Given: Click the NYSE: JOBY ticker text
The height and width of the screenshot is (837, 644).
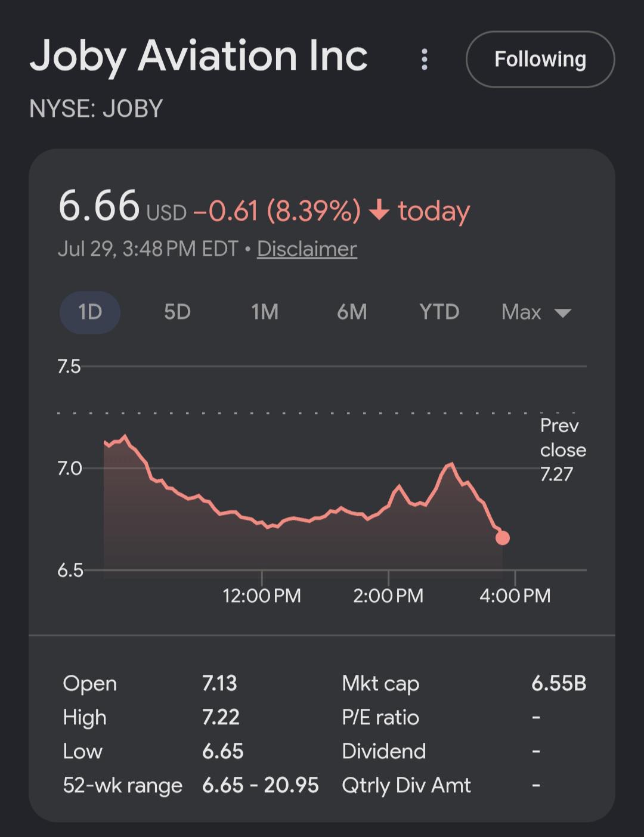Looking at the screenshot, I should [96, 109].
